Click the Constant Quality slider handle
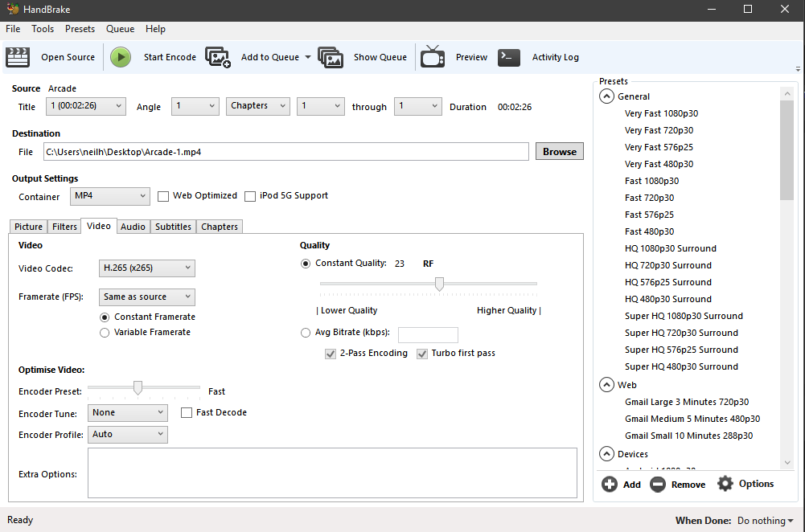 coord(439,284)
